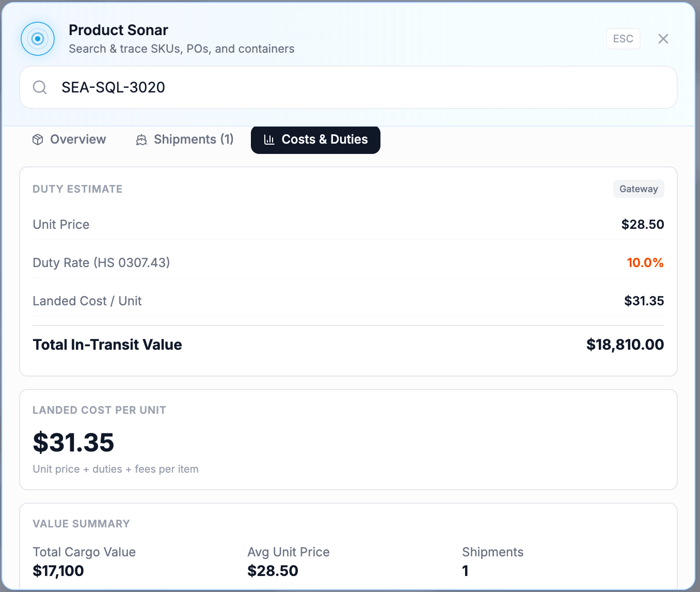Click the Product Sonar logo icon
This screenshot has width=700, height=592.
38,39
